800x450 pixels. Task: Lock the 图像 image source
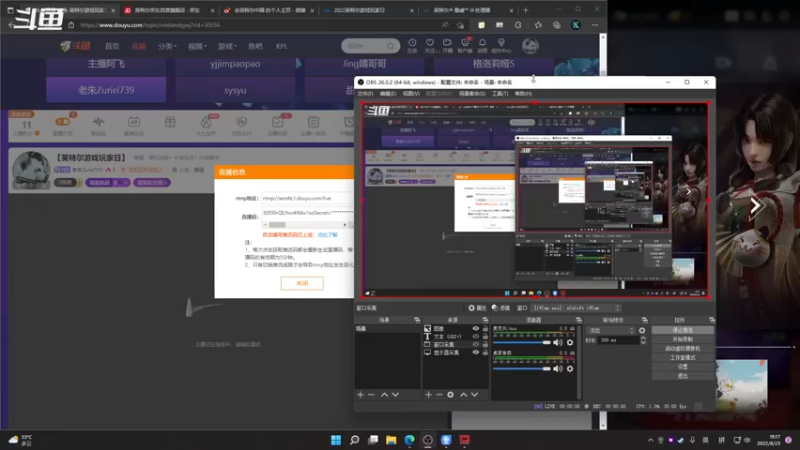click(x=485, y=329)
